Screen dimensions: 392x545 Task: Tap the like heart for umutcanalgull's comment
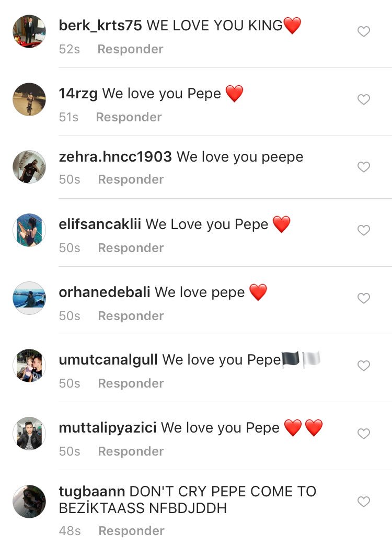[364, 366]
